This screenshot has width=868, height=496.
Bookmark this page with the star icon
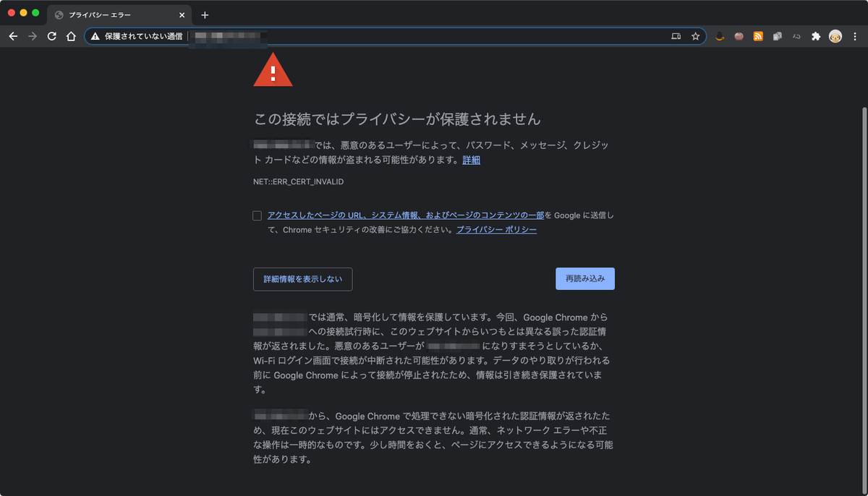pyautogui.click(x=695, y=35)
